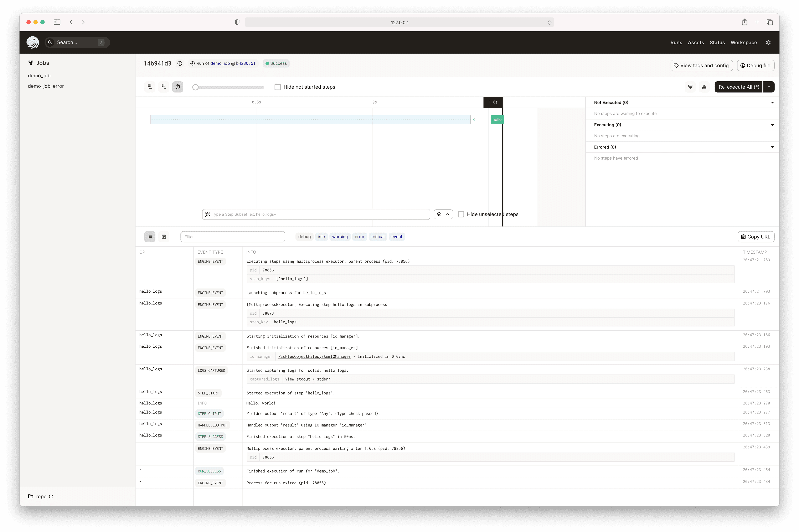Open Re-execute All dropdown arrow
This screenshot has width=799, height=532.
(769, 87)
